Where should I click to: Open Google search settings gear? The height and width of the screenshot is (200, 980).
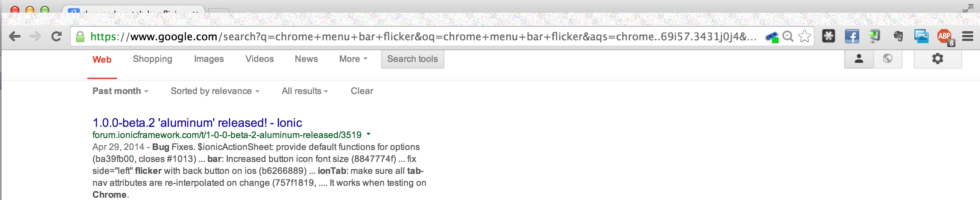click(937, 59)
